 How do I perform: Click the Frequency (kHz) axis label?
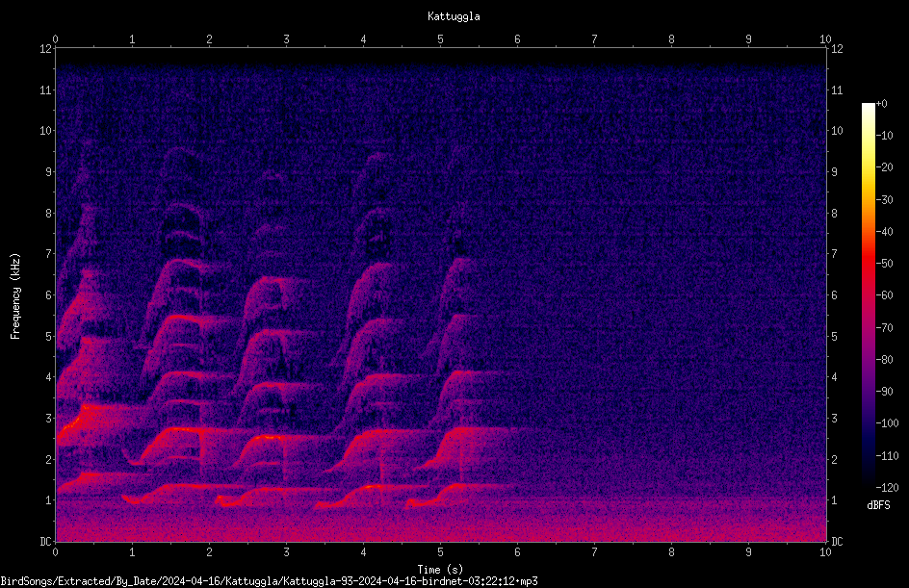15,296
